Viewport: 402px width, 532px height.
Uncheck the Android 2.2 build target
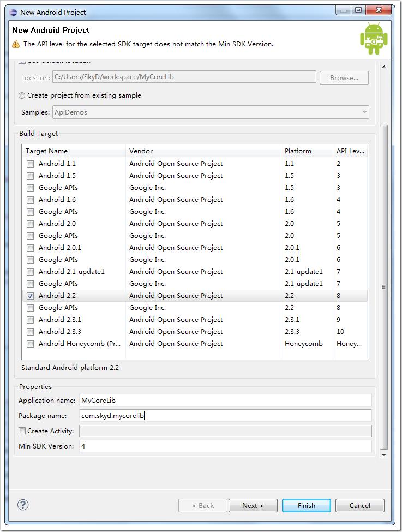(x=31, y=296)
